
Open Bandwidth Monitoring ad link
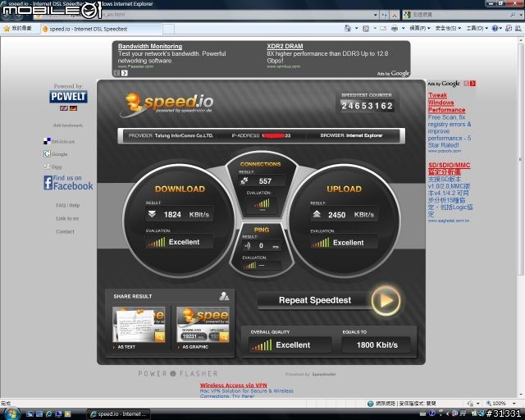(150, 46)
